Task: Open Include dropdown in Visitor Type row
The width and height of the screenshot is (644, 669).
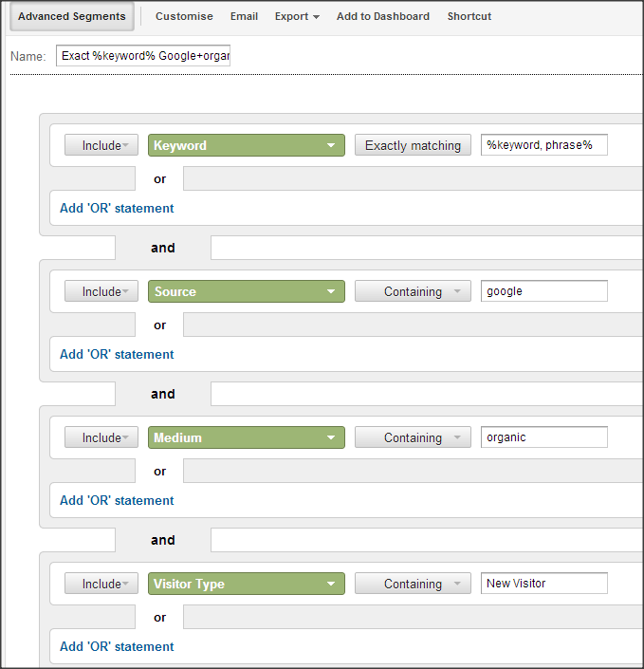Action: click(101, 584)
